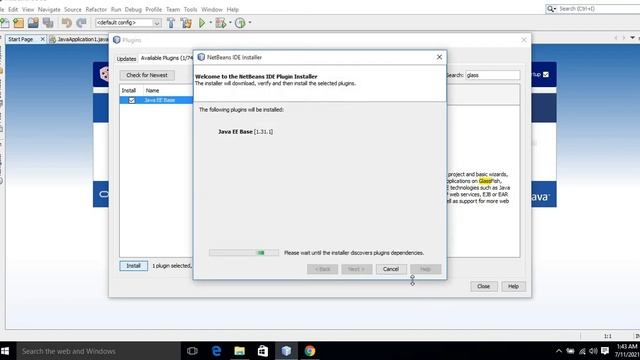Open the Debug menu
Screen dimensions: 640x360
[x=133, y=9]
